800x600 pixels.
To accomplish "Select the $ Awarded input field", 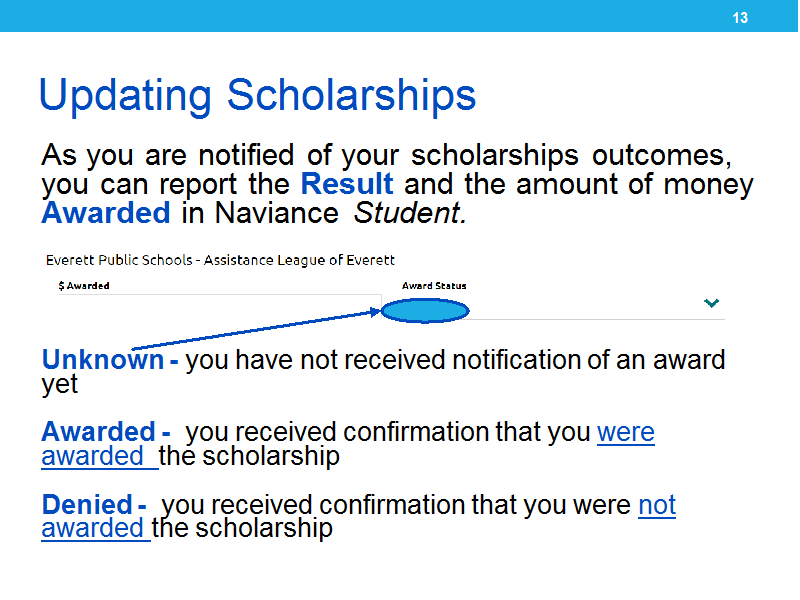I will 220,306.
